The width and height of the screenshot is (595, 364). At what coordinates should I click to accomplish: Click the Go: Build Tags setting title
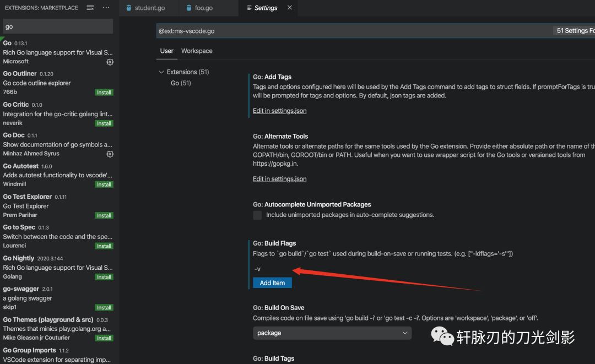(x=274, y=358)
